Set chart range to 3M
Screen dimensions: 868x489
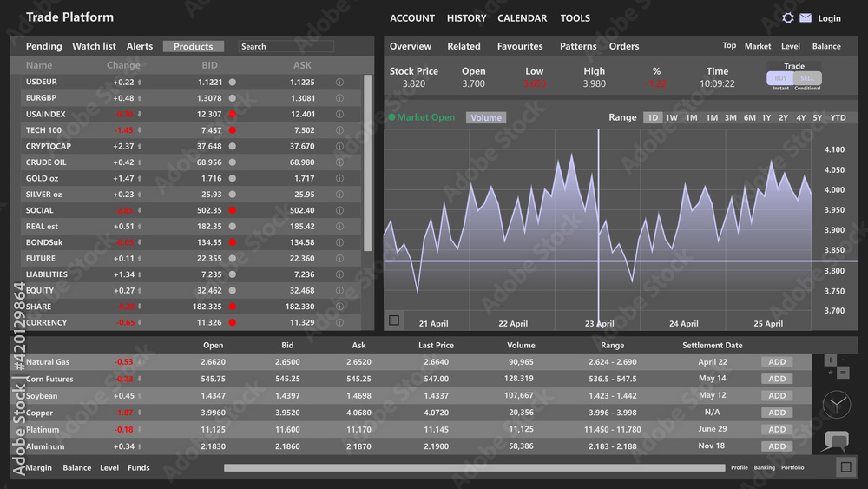click(731, 117)
